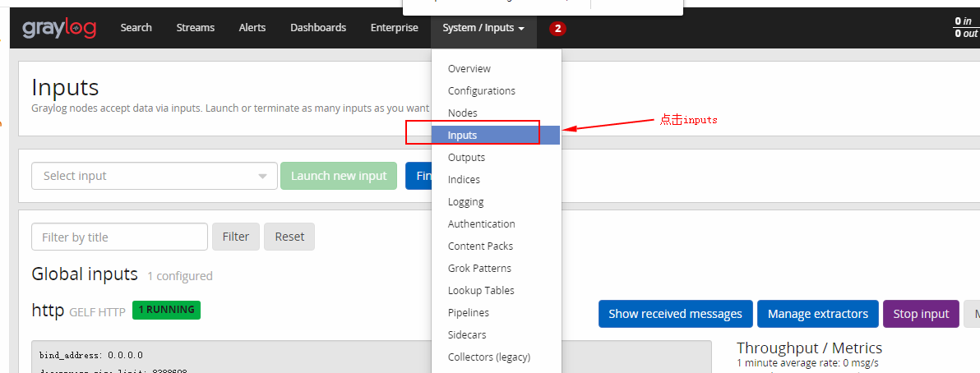Select Nodes in the dropdown menu
Viewport: 980px width, 373px height.
tap(463, 113)
